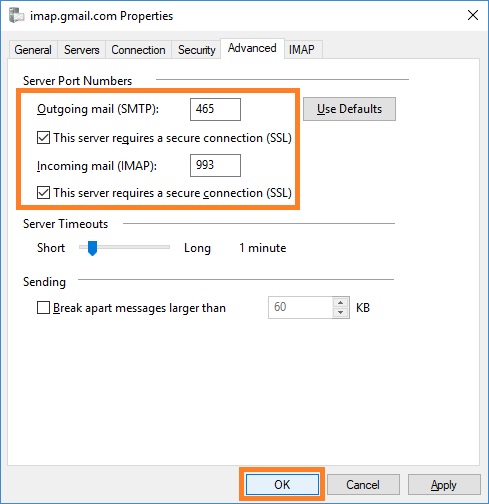Confirm settings with the OK button
489x504 pixels.
pyautogui.click(x=282, y=485)
